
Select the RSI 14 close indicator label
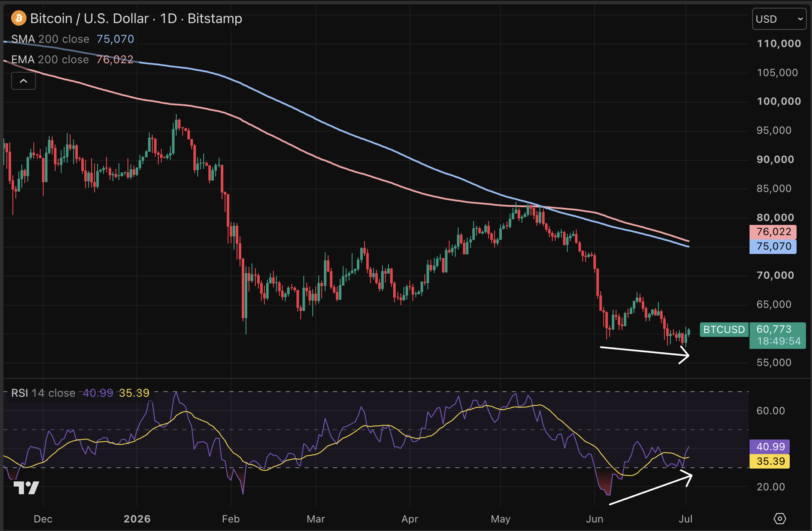tap(43, 393)
